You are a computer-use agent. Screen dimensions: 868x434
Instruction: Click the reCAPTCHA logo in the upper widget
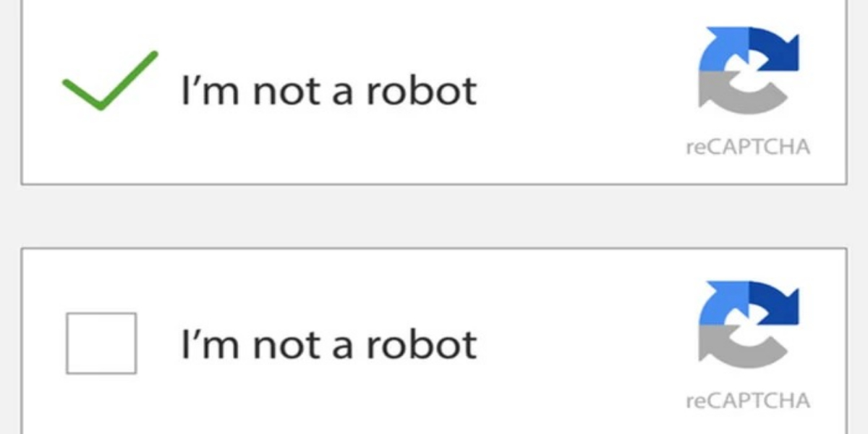coord(748,71)
